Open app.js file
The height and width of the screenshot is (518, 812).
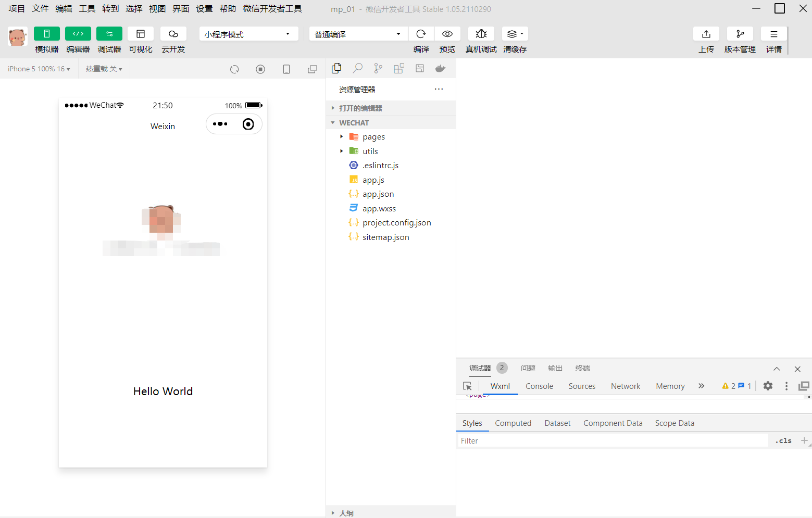coord(391,180)
